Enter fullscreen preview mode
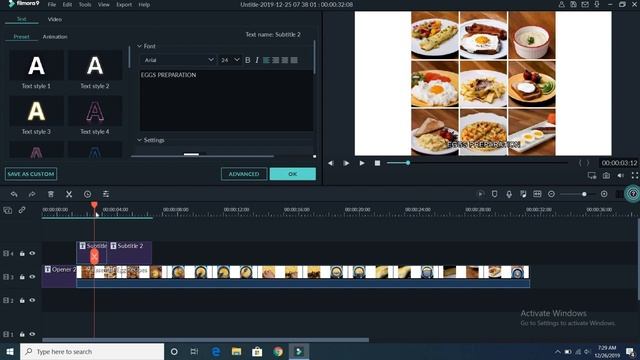This screenshot has height=360, width=640. tap(635, 176)
